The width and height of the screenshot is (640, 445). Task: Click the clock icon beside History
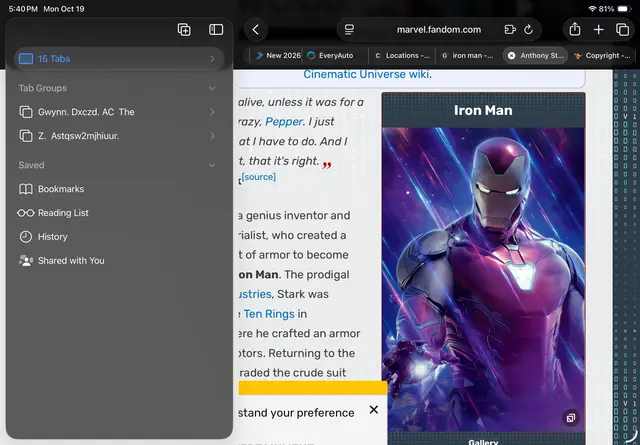point(26,237)
